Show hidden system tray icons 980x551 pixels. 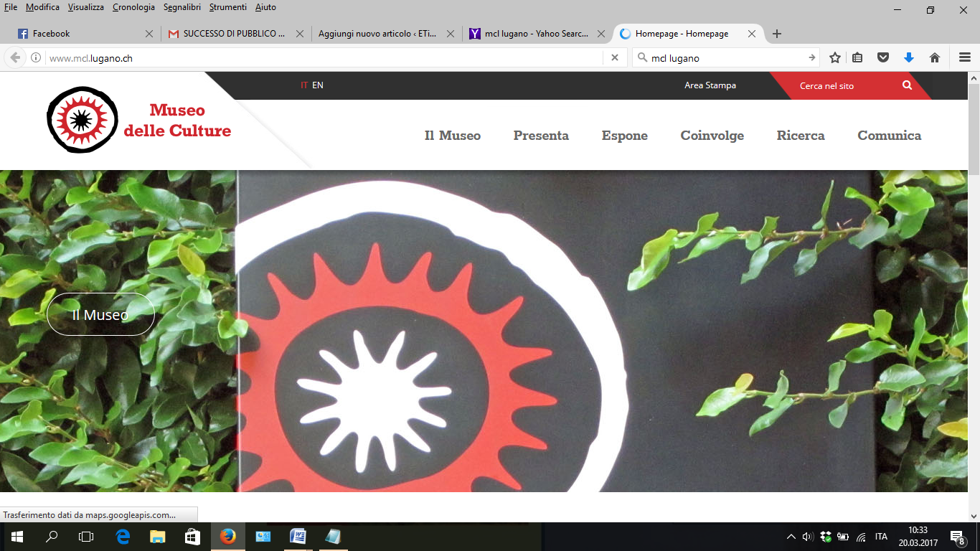pyautogui.click(x=791, y=537)
